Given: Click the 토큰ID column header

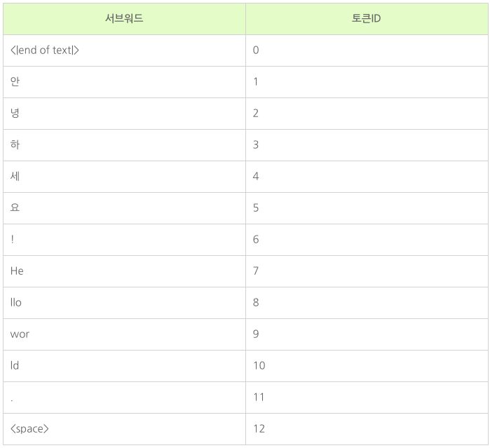Looking at the screenshot, I should click(x=366, y=18).
